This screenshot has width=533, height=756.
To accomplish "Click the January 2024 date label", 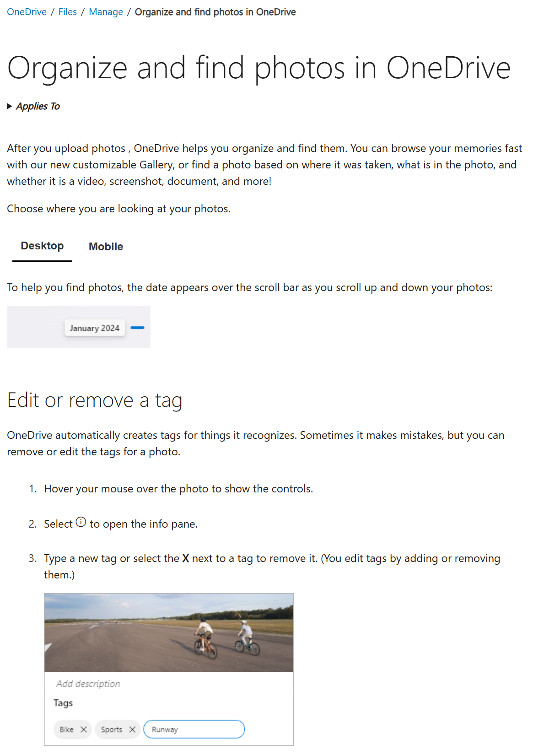I will click(95, 328).
